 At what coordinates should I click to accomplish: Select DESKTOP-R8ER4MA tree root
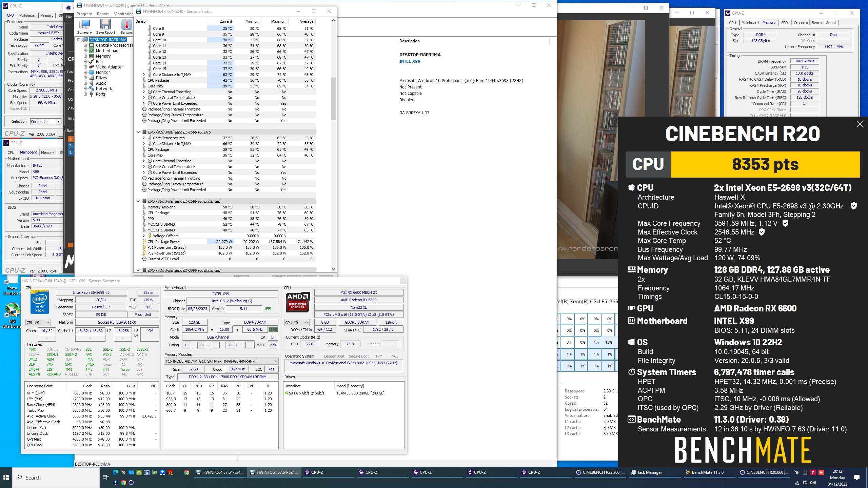click(108, 40)
